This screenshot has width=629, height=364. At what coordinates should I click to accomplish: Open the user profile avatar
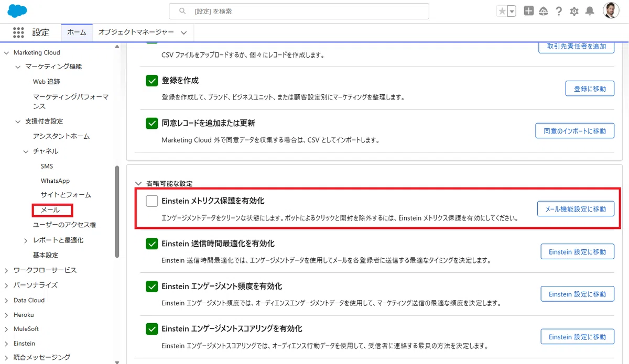tap(611, 11)
